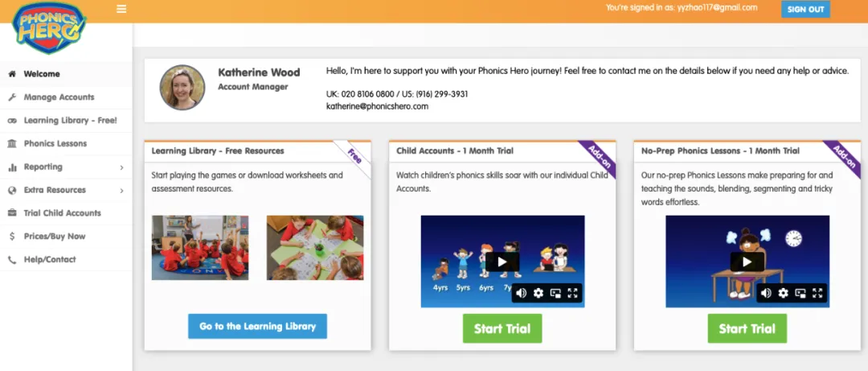Viewport: 868px width, 371px height.
Task: Click the dollar icon for Prices/Buy Now
Action: [x=12, y=237]
